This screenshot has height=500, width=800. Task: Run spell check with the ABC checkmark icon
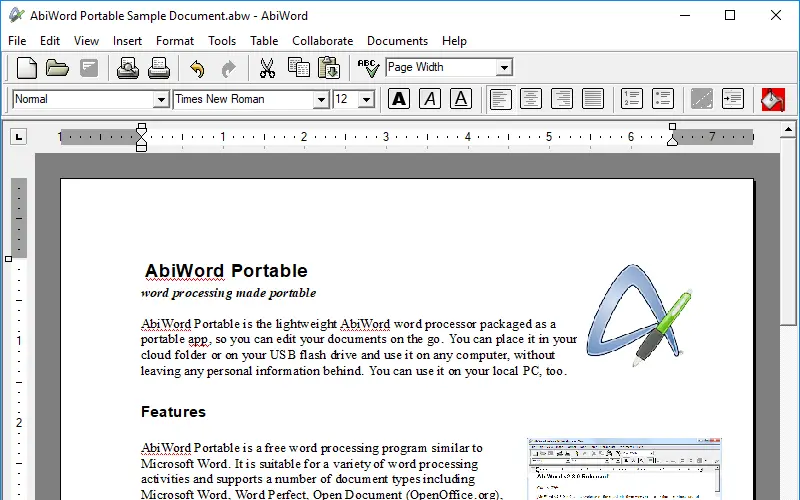(368, 68)
